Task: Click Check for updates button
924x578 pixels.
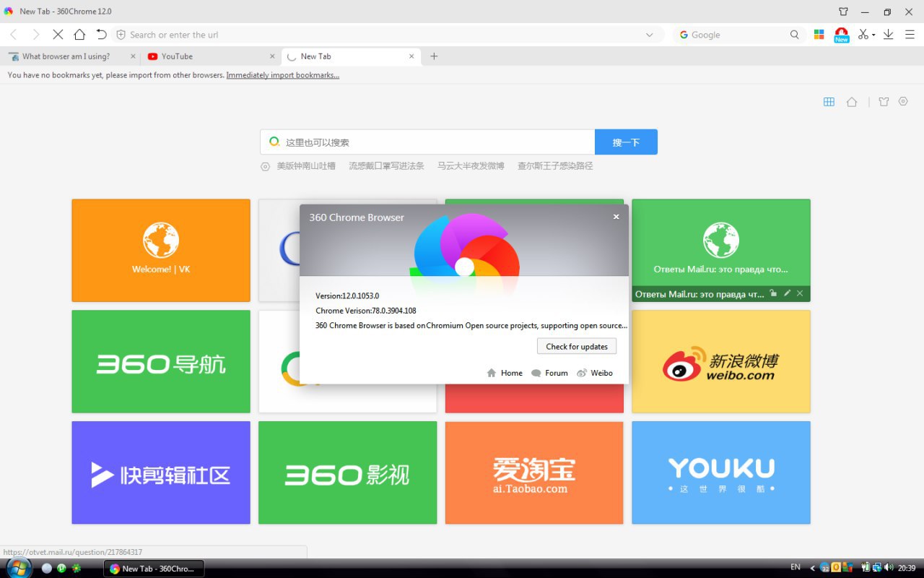Action: [577, 347]
